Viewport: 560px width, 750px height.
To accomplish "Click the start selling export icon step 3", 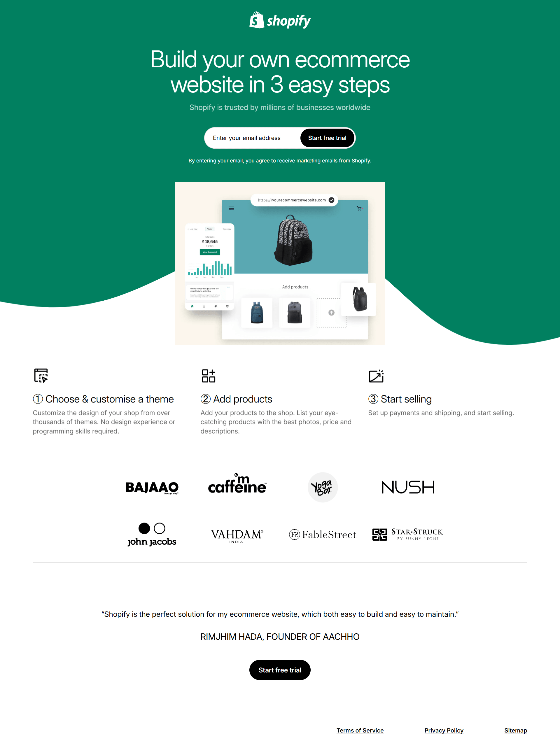I will pyautogui.click(x=377, y=375).
